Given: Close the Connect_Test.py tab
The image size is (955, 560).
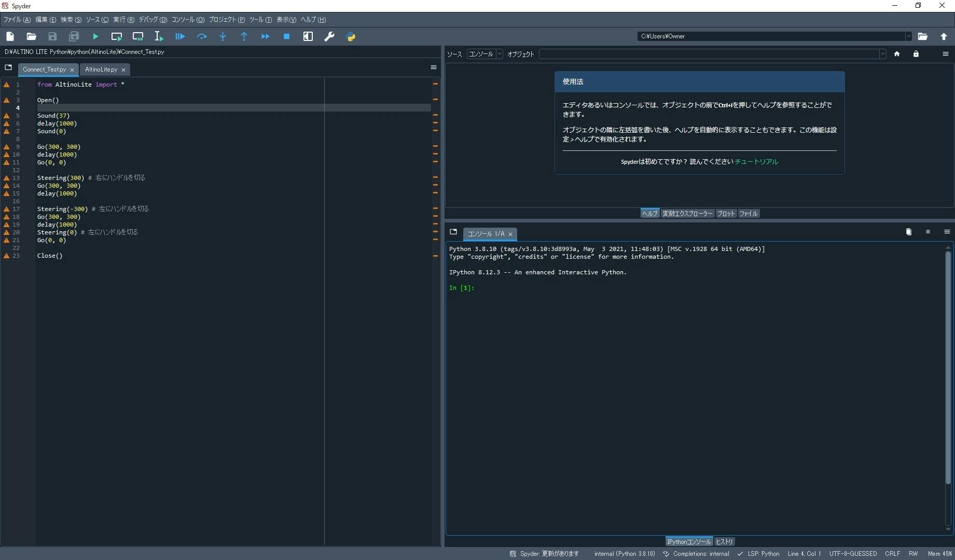Looking at the screenshot, I should [72, 69].
